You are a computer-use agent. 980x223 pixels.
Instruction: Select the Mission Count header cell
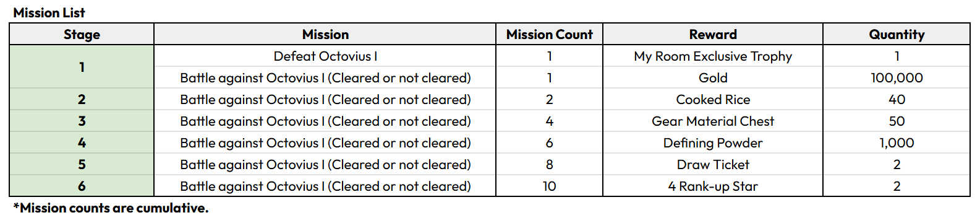549,34
